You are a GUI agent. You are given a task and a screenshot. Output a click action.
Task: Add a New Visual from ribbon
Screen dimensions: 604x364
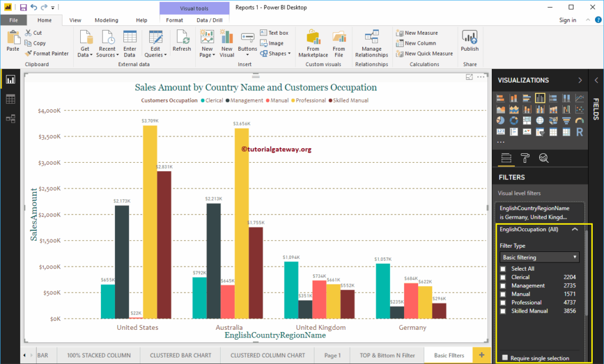pos(227,44)
